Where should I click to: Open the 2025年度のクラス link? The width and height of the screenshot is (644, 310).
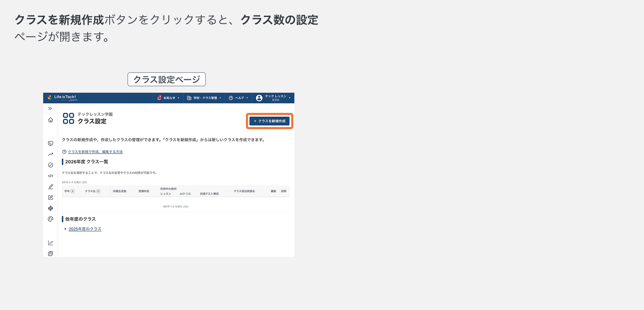coord(85,229)
